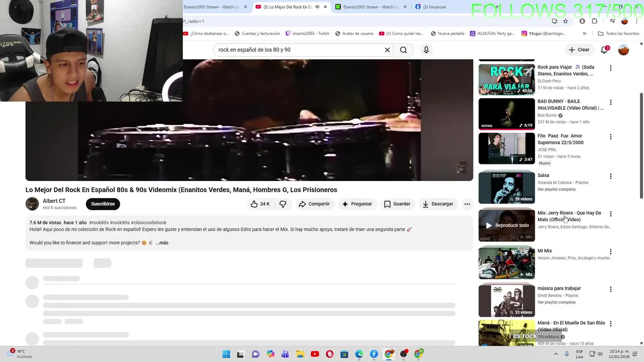Open options for Salsa playlist
This screenshot has height=362, width=644.
coord(611,176)
